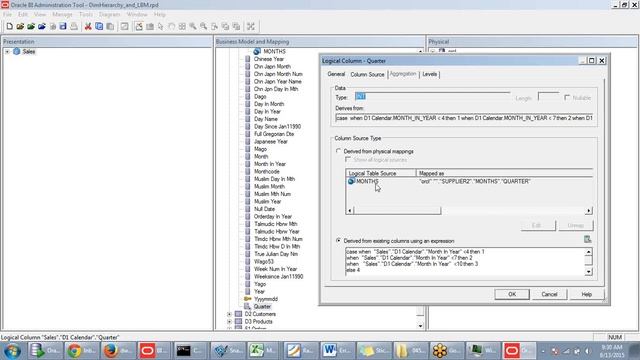Image resolution: width=640 pixels, height=360 pixels.
Task: Click the rightmost icon in the toolbar
Action: pos(251,27)
